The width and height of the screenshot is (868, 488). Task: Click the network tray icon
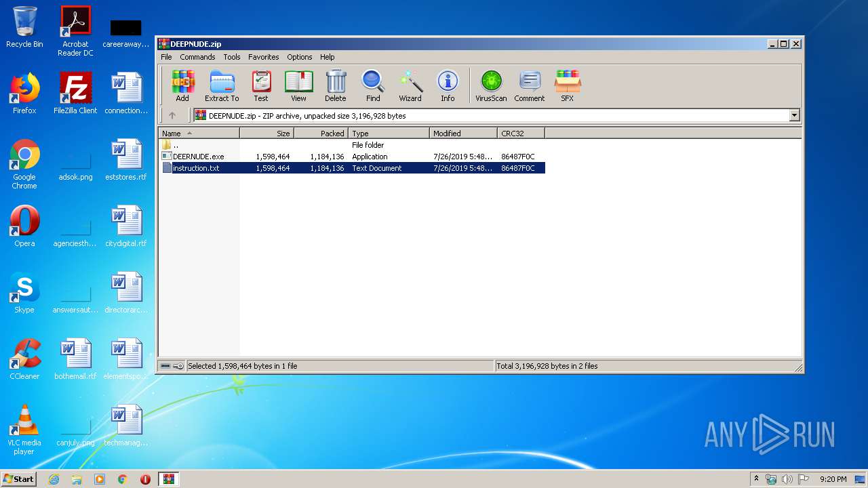tap(771, 479)
